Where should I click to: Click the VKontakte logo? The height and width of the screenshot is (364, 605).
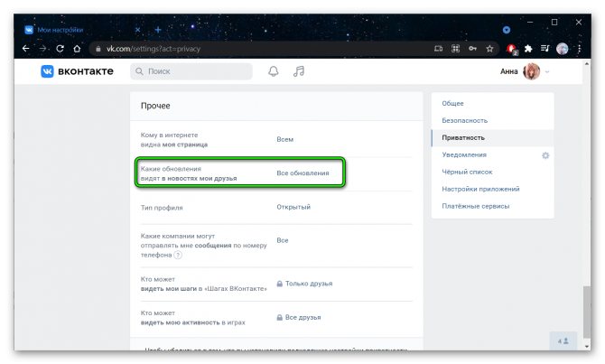(x=77, y=72)
